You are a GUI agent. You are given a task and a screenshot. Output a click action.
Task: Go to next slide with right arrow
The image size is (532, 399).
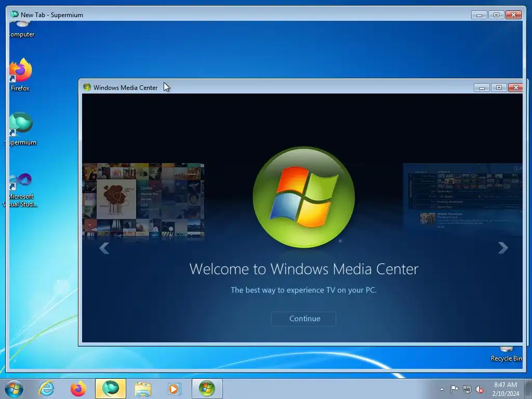click(x=503, y=248)
